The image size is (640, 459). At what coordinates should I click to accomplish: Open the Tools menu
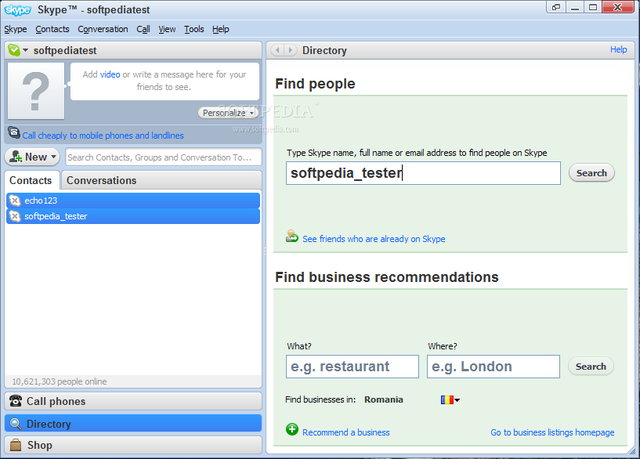(194, 29)
